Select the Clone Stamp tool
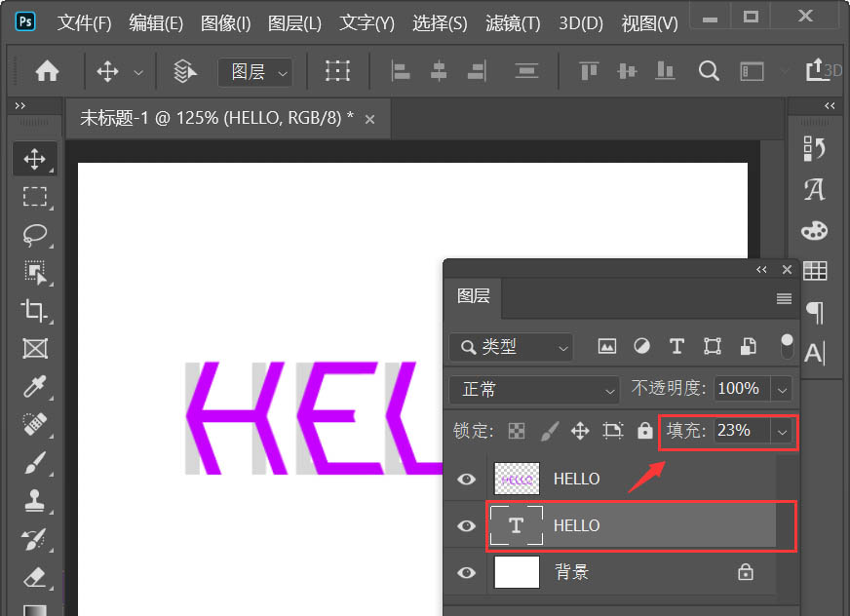This screenshot has height=616, width=850. 35,502
